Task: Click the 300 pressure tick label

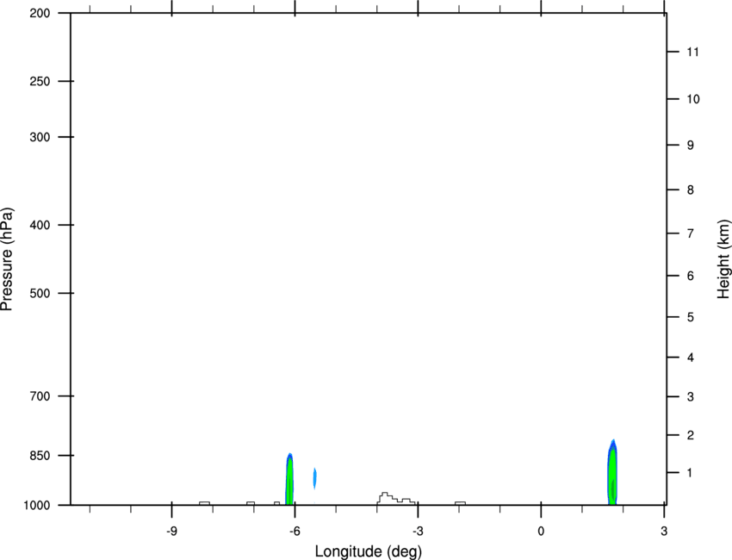Action: [40, 137]
